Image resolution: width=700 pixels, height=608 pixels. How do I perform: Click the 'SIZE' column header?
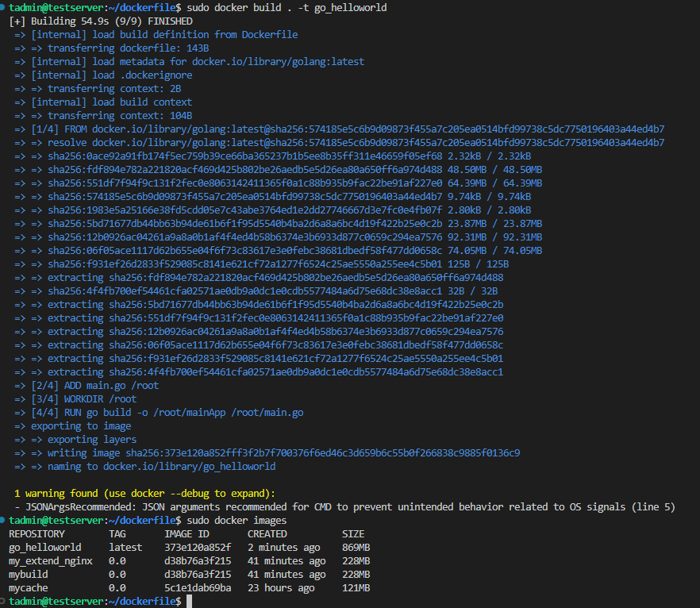click(x=353, y=534)
